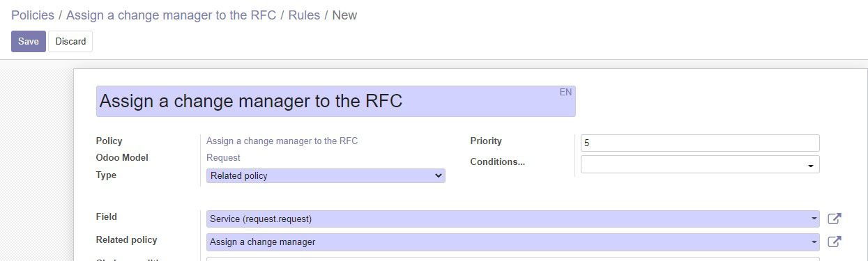This screenshot has height=261, width=868.
Task: Click the partially visible field below Related policy
Action: point(513,259)
